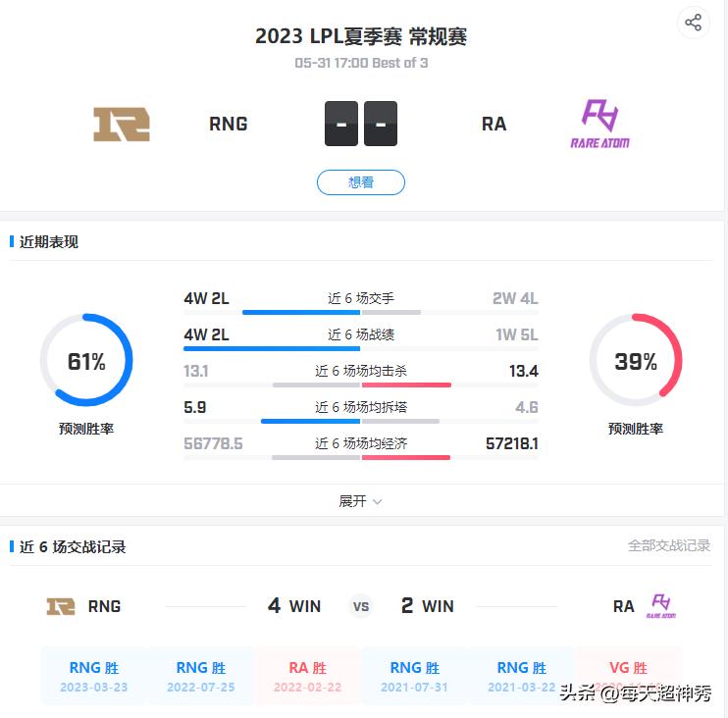Click the right score box in header

pos(381,124)
